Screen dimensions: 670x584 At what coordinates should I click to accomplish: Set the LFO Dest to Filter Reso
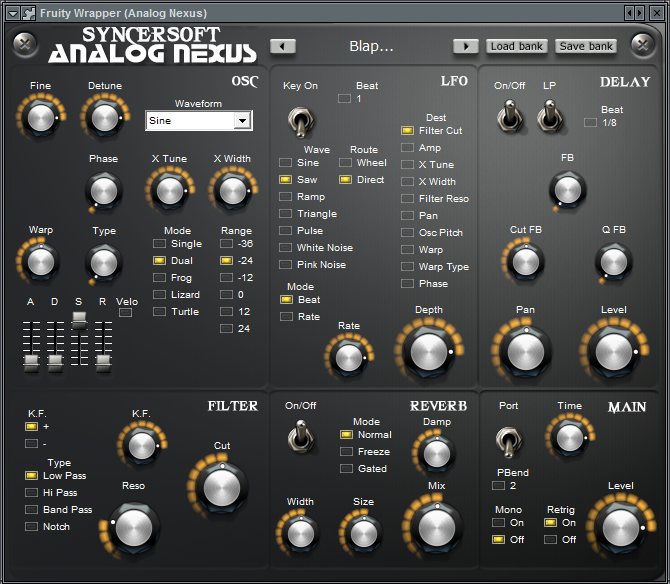point(435,199)
